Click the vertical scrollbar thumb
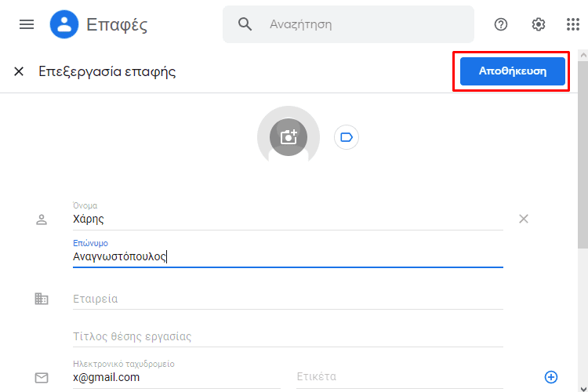588x392 pixels. (x=583, y=155)
